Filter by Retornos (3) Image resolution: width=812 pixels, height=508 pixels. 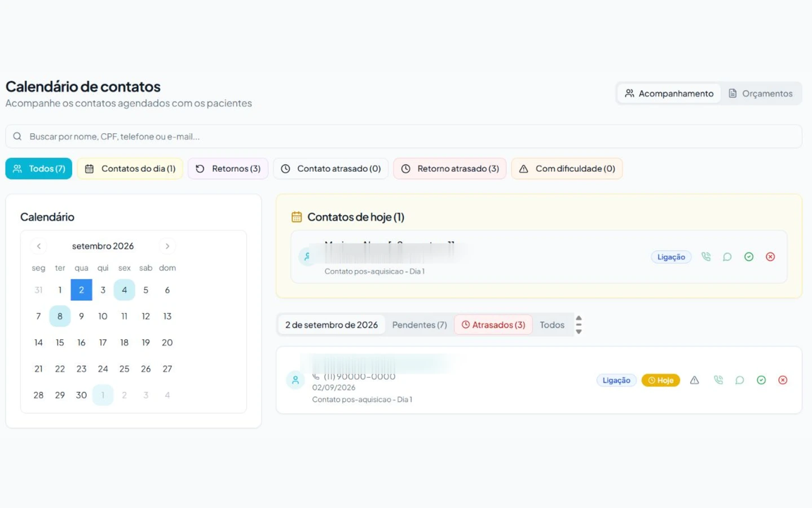click(x=228, y=169)
